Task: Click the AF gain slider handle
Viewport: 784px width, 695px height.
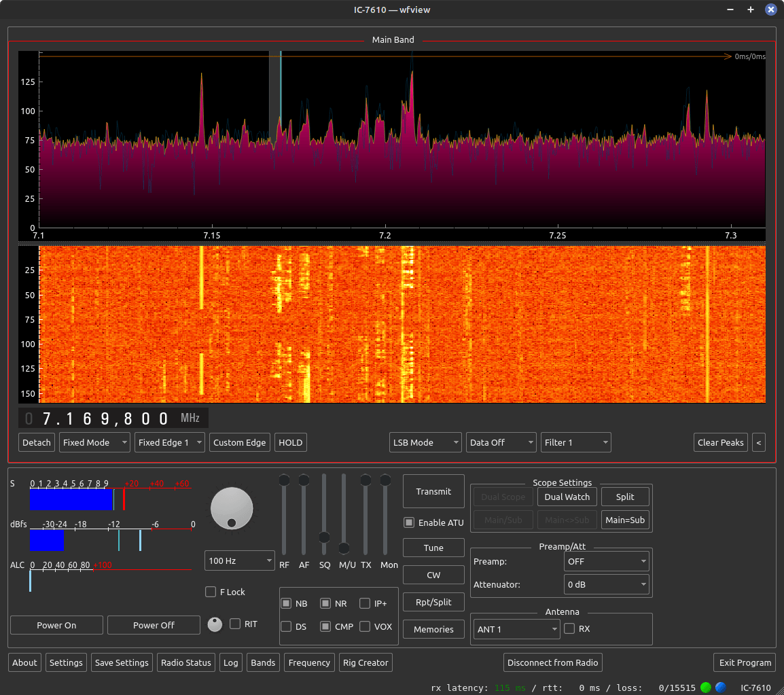Action: 304,480
